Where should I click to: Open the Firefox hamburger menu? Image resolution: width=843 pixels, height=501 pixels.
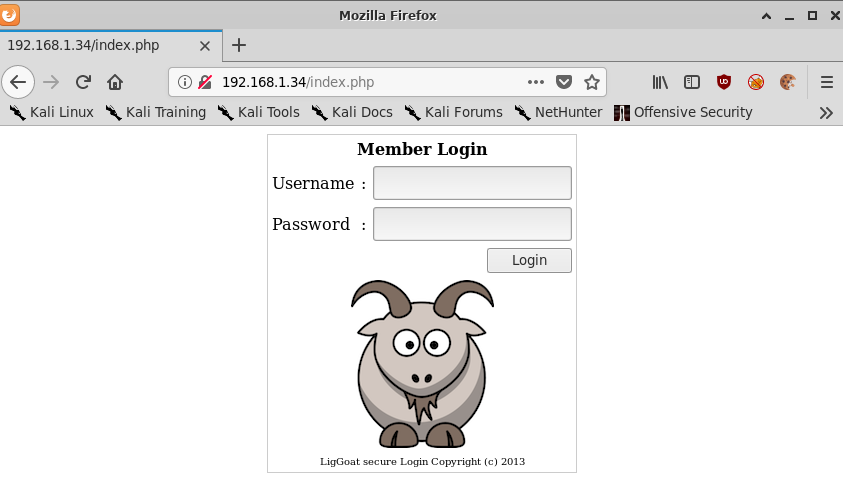tap(826, 82)
